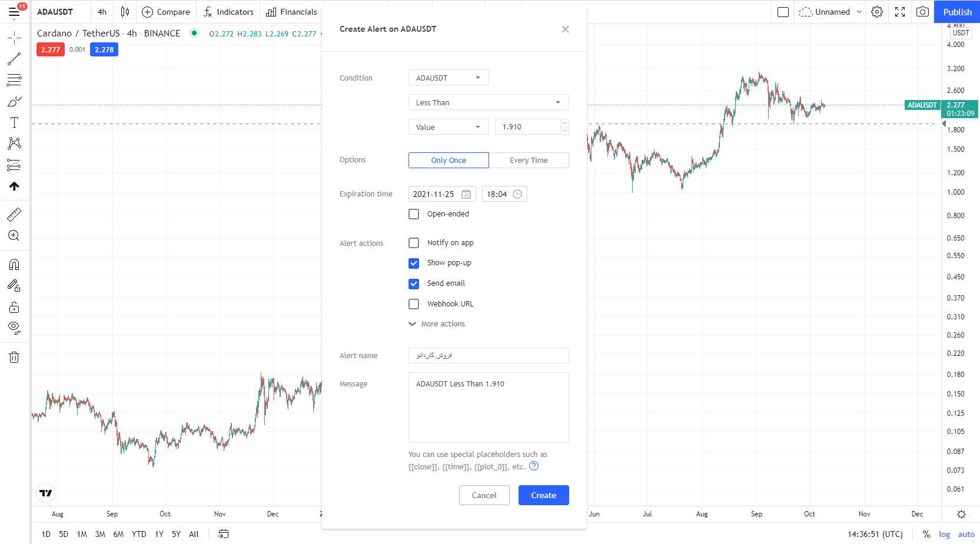Take a chart snapshot with camera icon

(923, 12)
